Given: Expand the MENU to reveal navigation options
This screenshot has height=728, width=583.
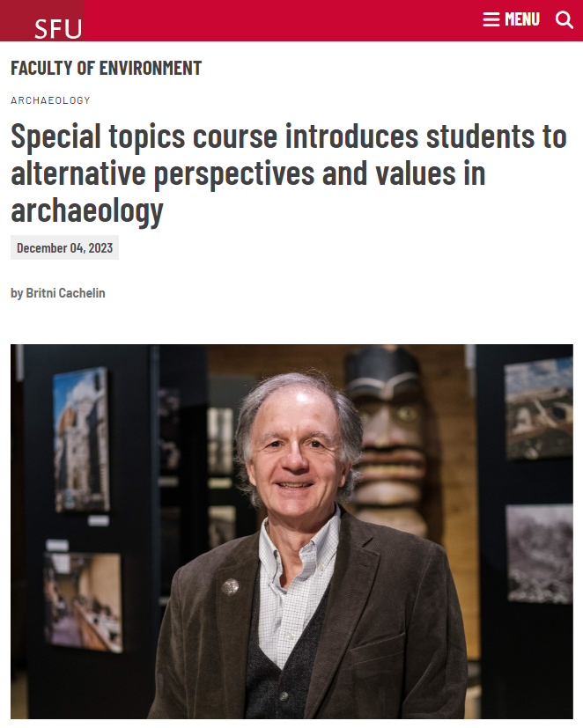Looking at the screenshot, I should pos(511,18).
